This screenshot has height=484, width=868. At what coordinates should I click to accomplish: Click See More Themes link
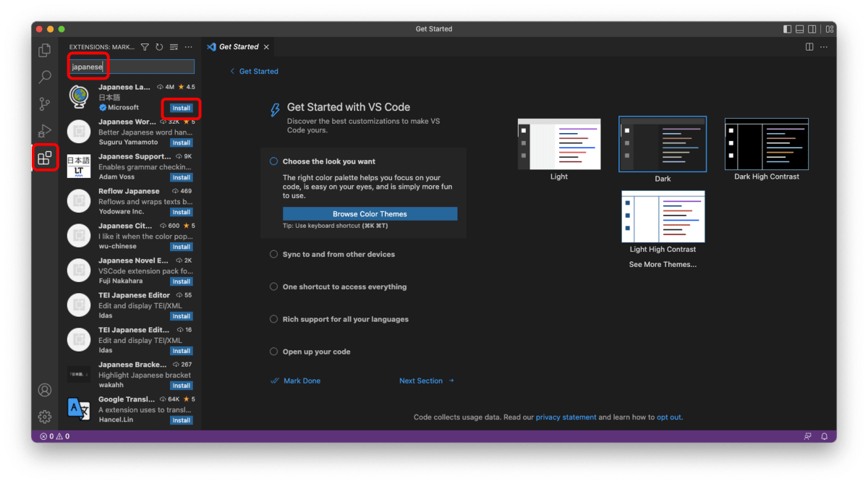[663, 264]
